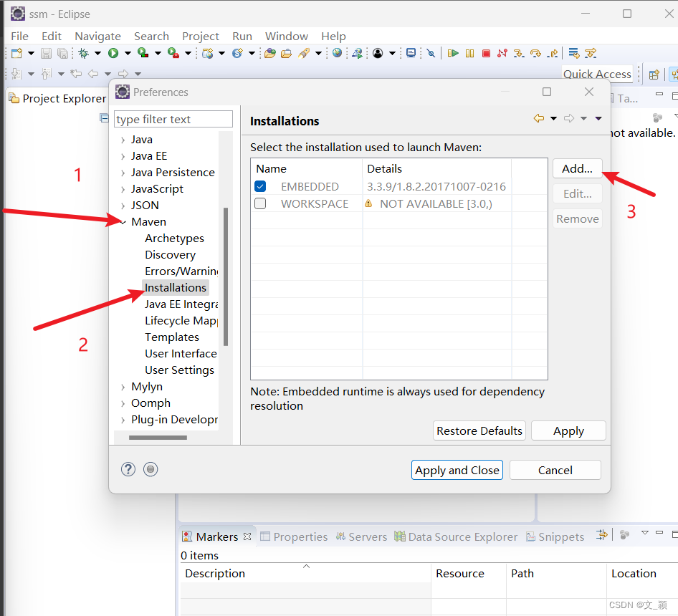Open the Run button dropdown arrow
This screenshot has width=678, height=616.
tap(127, 53)
